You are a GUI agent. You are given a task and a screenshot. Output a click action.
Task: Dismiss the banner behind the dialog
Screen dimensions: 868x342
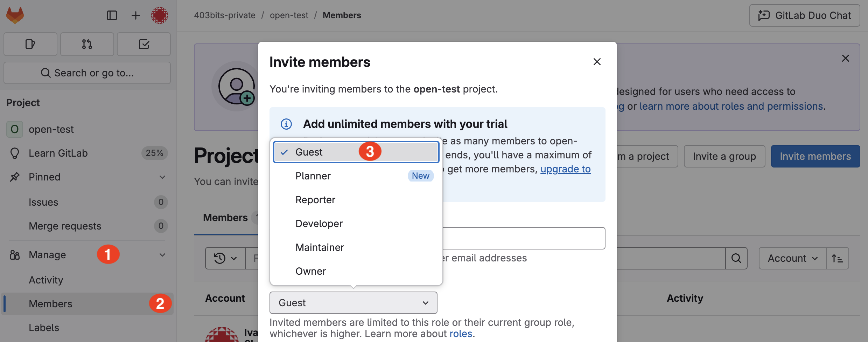point(846,58)
